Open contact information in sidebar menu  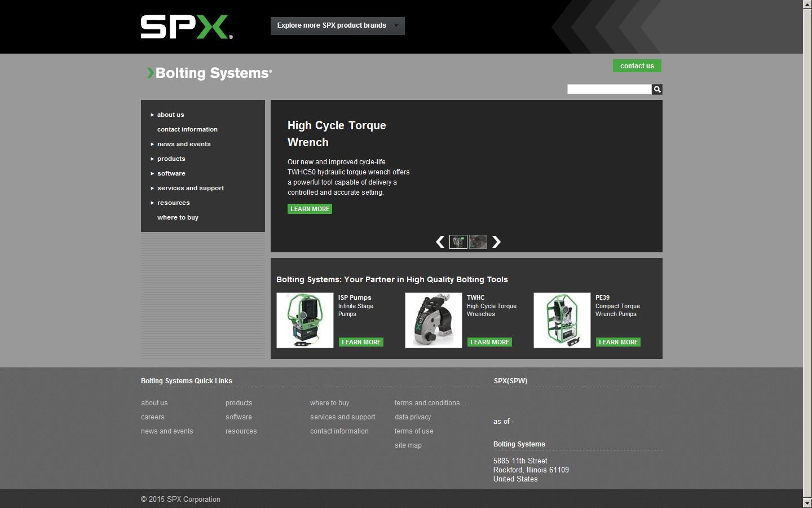click(187, 129)
